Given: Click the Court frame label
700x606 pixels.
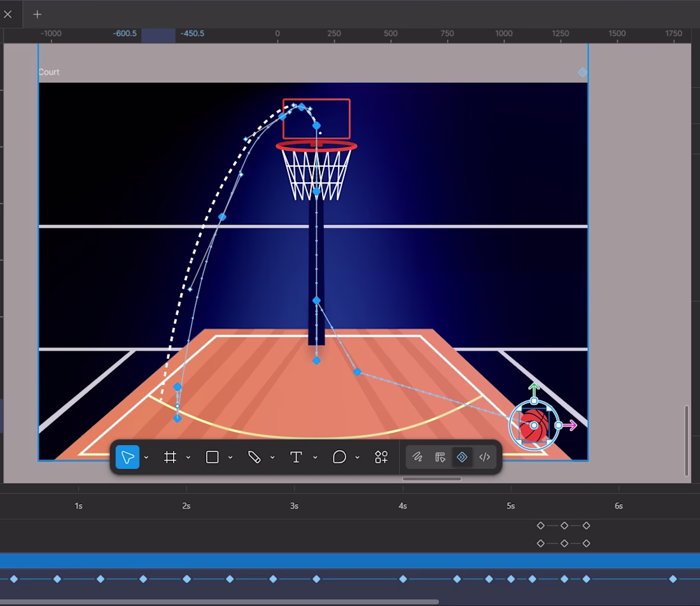Looking at the screenshot, I should (48, 72).
